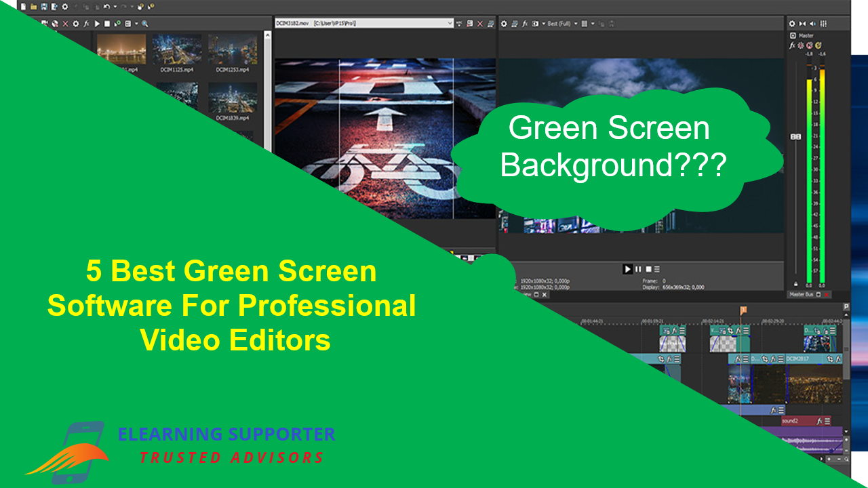Open the DCIM3182.mov trimmer file dropdown
Image resolution: width=868 pixels, height=488 pixels.
[x=449, y=23]
